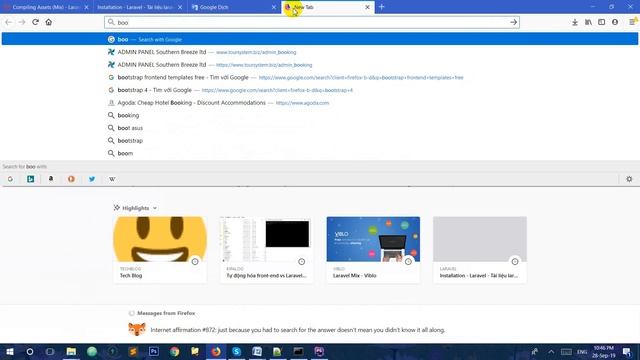Open Skype from the taskbar

[x=236, y=351]
